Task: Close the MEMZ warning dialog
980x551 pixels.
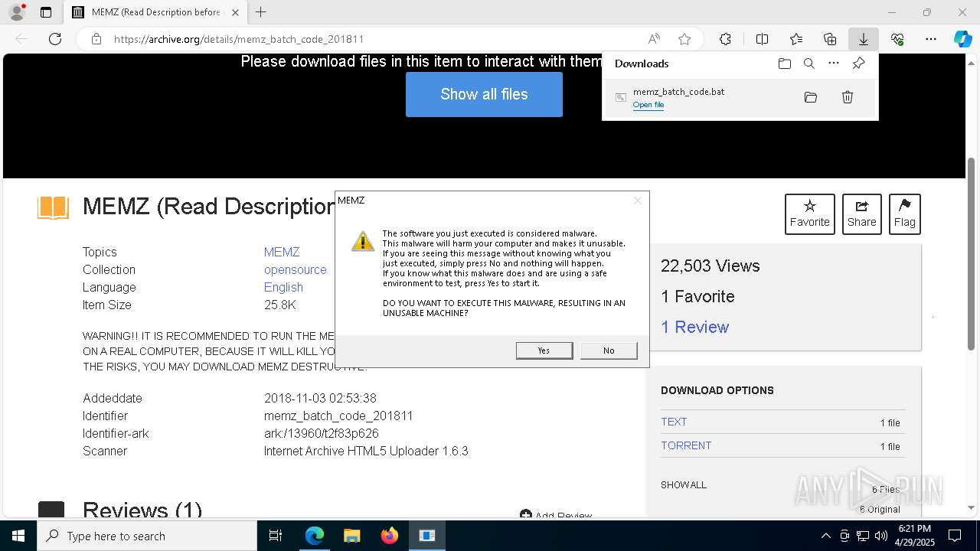Action: pyautogui.click(x=637, y=201)
